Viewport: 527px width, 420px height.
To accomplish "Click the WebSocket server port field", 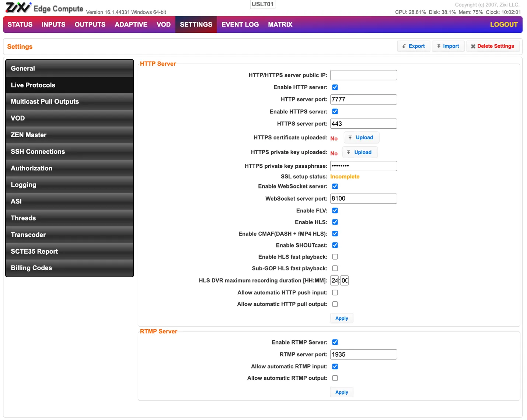I will (363, 198).
